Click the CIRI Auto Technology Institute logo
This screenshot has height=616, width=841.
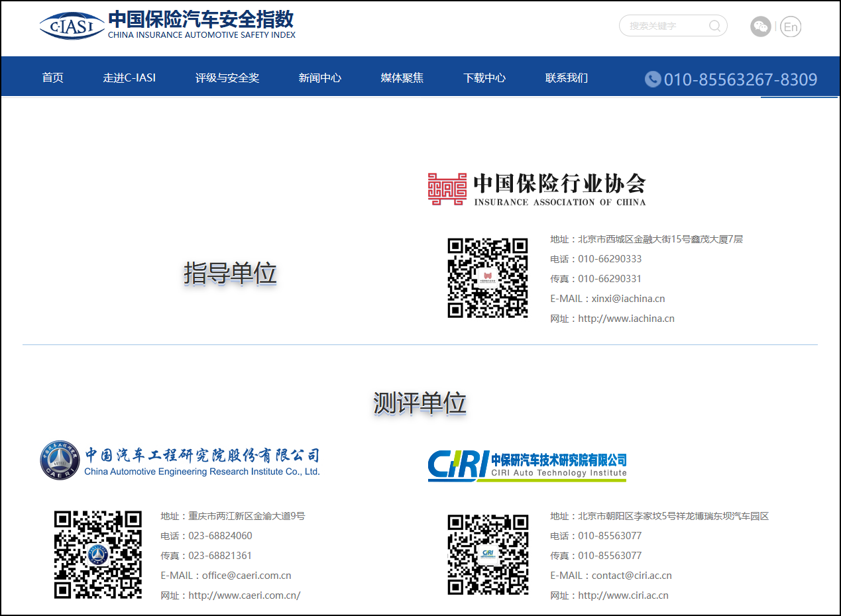(x=527, y=465)
